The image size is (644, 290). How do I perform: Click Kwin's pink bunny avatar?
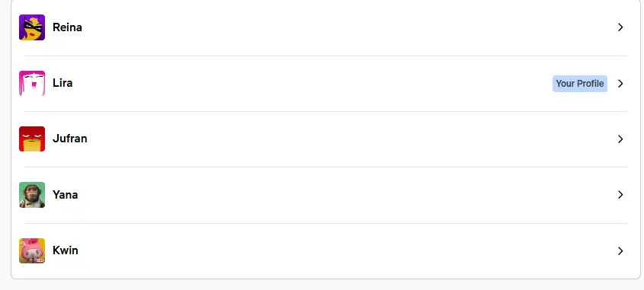coord(32,250)
